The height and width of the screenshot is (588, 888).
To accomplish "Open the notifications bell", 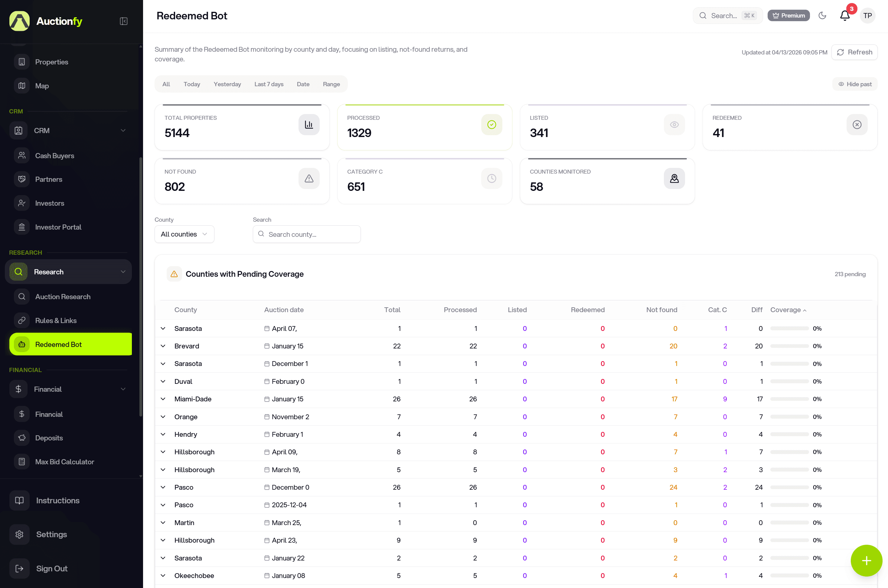I will [844, 16].
